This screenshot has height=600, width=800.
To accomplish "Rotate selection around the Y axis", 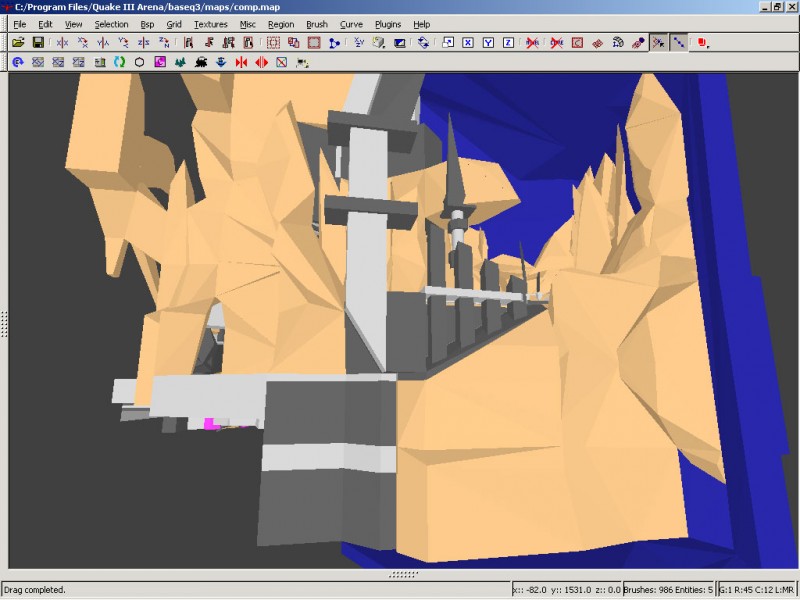I will [x=123, y=43].
